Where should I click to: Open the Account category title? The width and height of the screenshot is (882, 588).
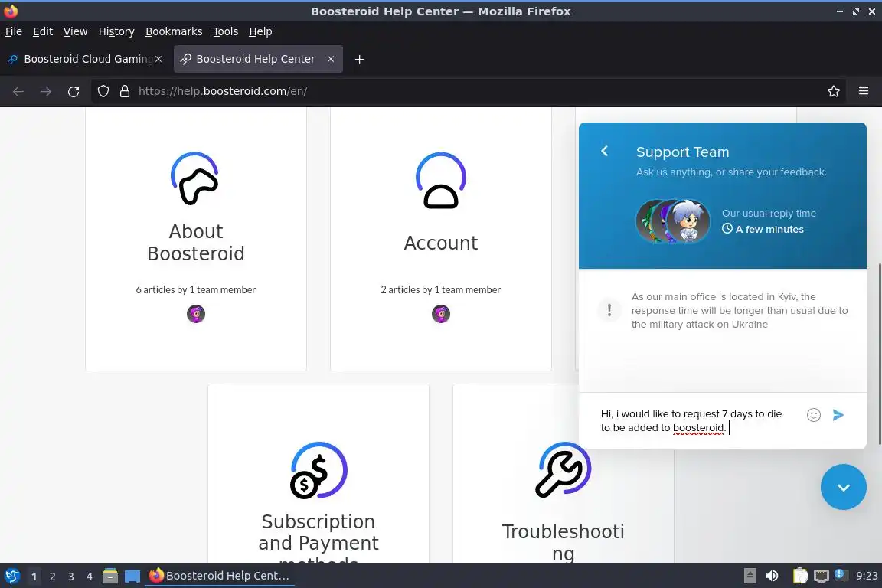coord(441,243)
